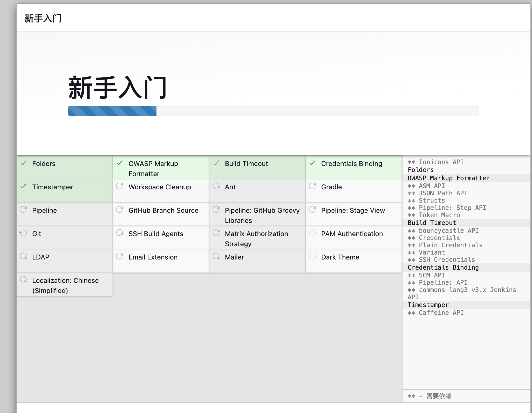Click the 新手入门 title in header bar

pos(43,18)
